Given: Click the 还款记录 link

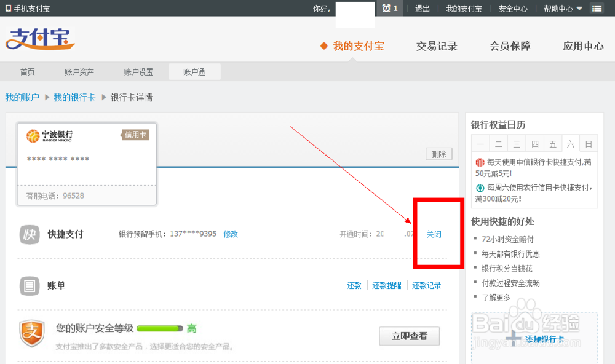Looking at the screenshot, I should (x=426, y=285).
